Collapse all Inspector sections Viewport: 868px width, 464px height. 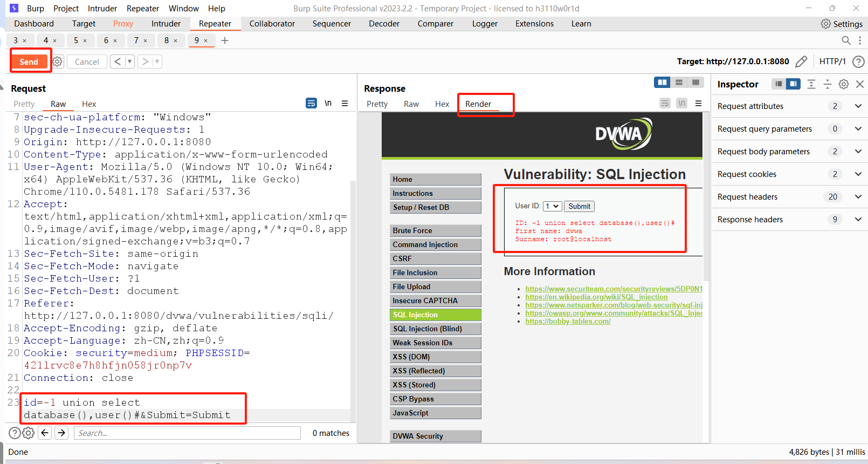pos(828,84)
